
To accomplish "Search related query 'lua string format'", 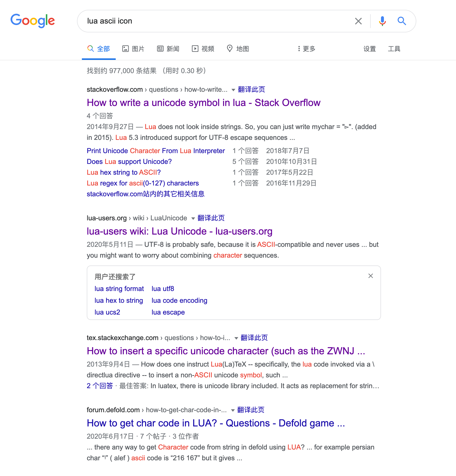I will 119,289.
